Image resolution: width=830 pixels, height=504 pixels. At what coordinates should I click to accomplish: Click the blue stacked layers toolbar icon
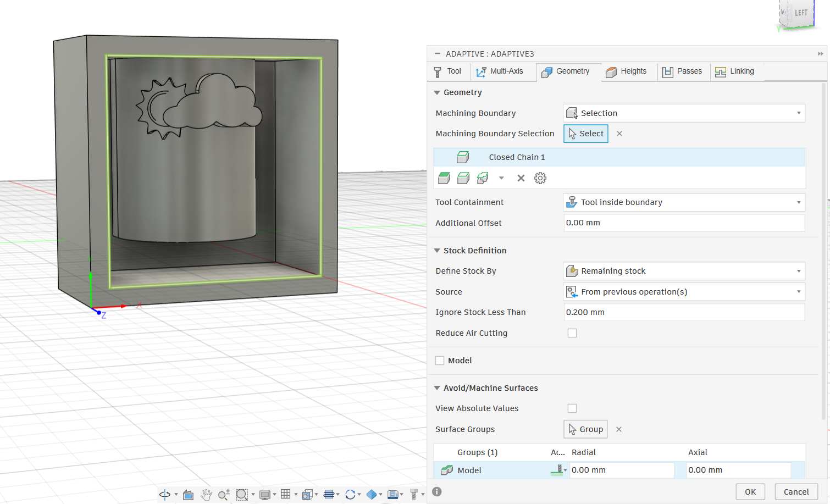click(x=329, y=494)
